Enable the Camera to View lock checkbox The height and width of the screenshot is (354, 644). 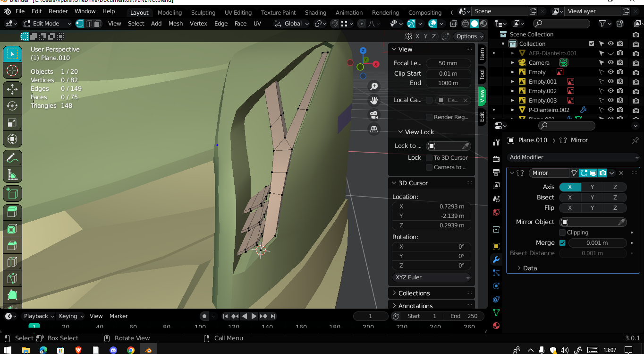coord(429,167)
